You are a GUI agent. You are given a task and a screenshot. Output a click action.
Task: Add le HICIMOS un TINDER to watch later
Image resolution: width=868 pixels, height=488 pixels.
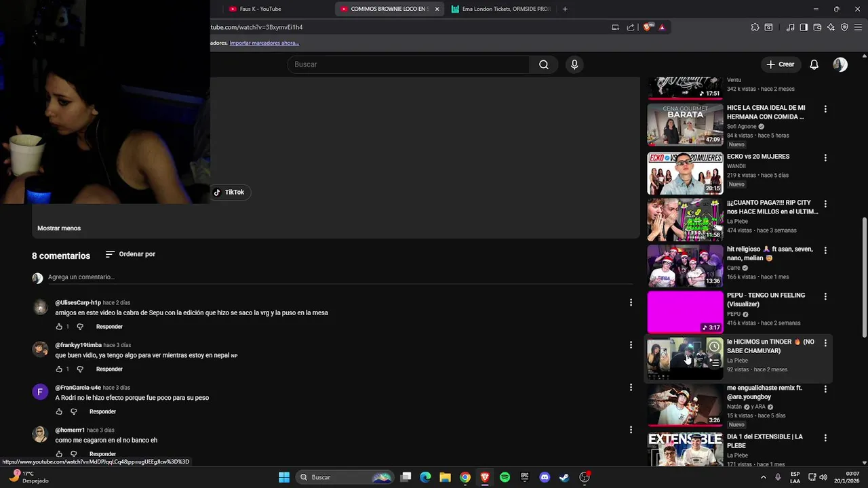714,347
